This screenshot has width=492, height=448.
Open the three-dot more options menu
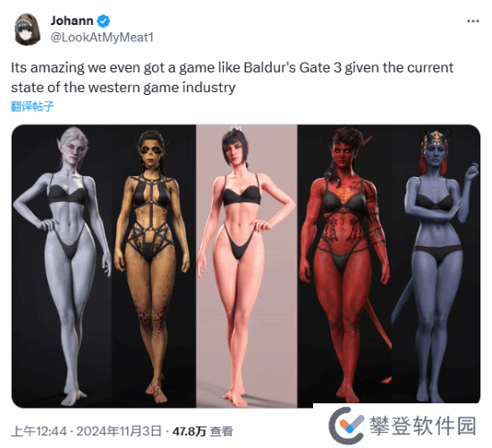pos(473,21)
